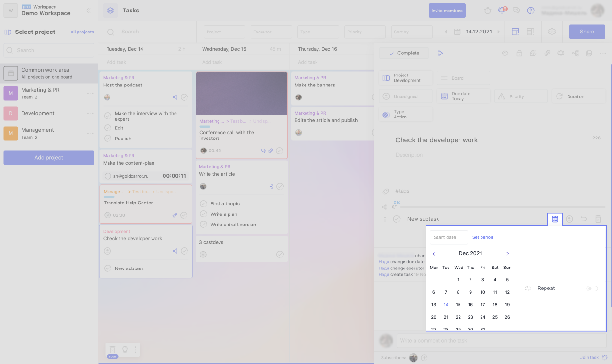The height and width of the screenshot is (364, 612).
Task: Click the play timer icon beside Complete
Action: point(440,53)
